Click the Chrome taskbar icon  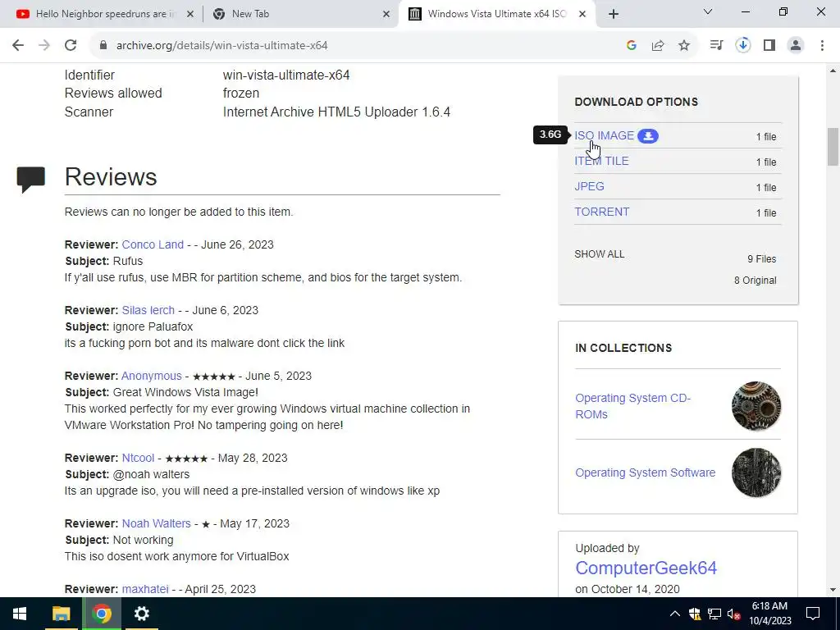[x=101, y=614]
